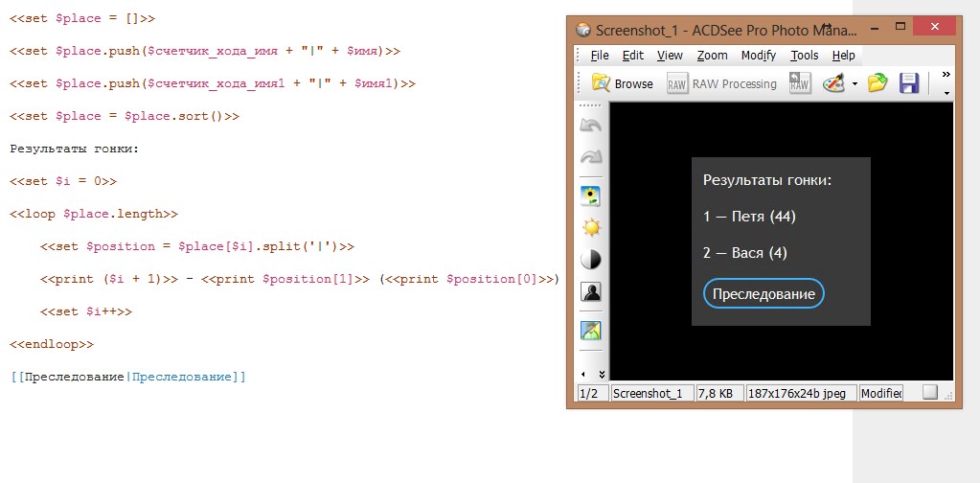Open the Modify menu
The width and height of the screenshot is (980, 483).
[758, 55]
